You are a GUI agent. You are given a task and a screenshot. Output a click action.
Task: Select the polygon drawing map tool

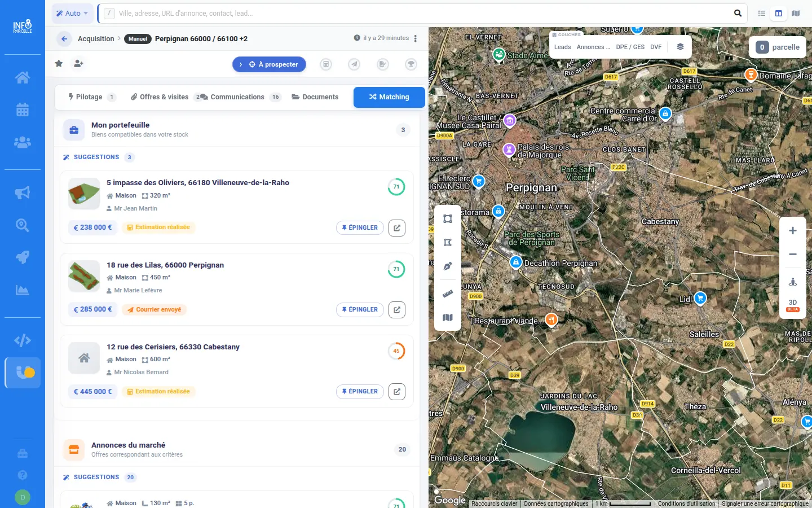[x=448, y=243]
